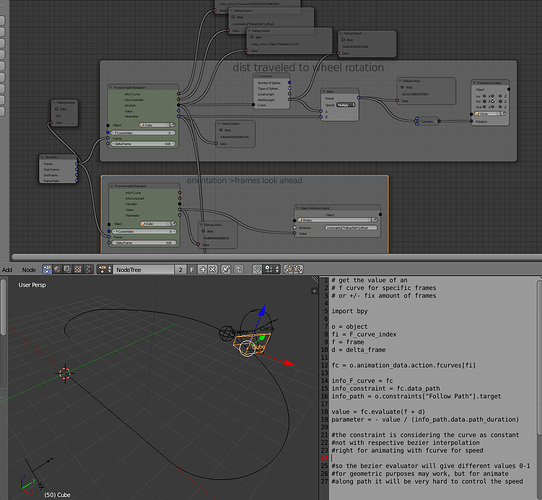Click the DeltaFrame field in lower evaluator node
Screen dimensions: 542x500
pos(144,243)
